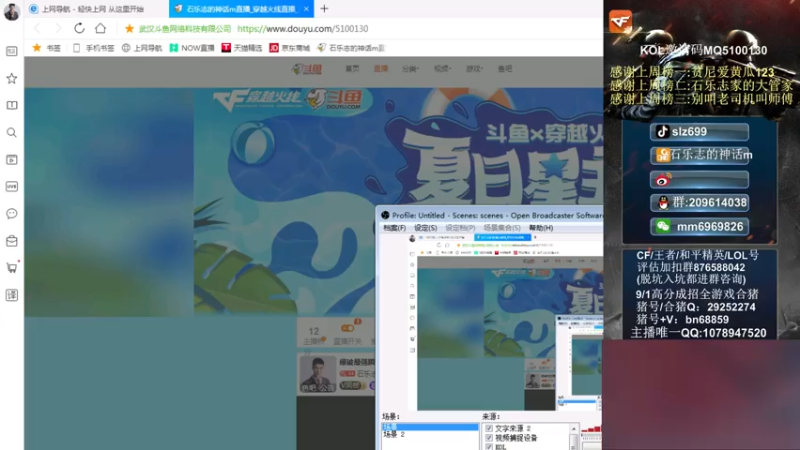Viewport: 800px width, 450px height.
Task: Toggle the 文字来源 2 source checkbox
Action: tap(489, 428)
